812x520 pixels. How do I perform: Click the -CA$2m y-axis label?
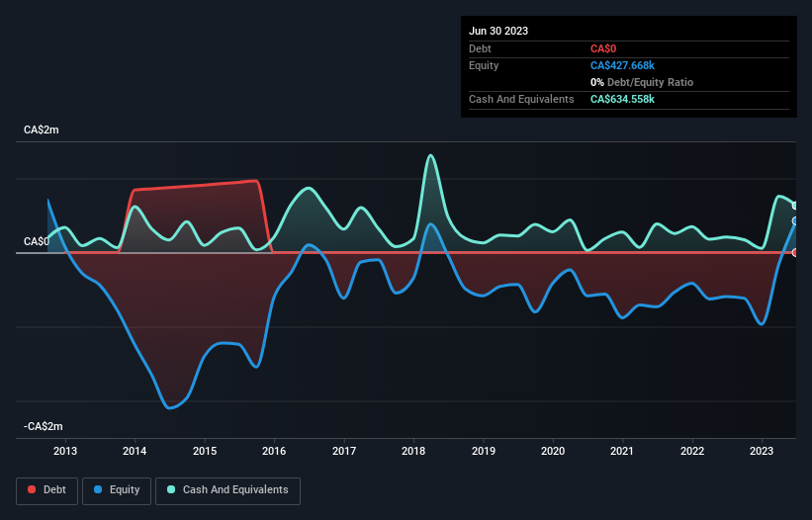(43, 426)
